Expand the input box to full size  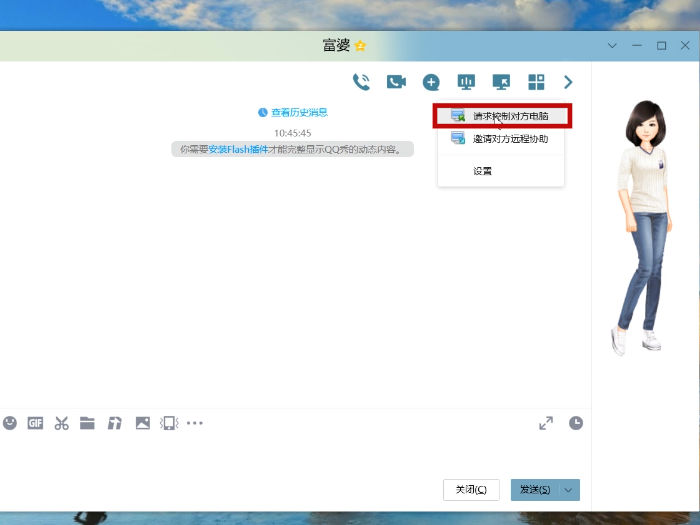click(546, 423)
